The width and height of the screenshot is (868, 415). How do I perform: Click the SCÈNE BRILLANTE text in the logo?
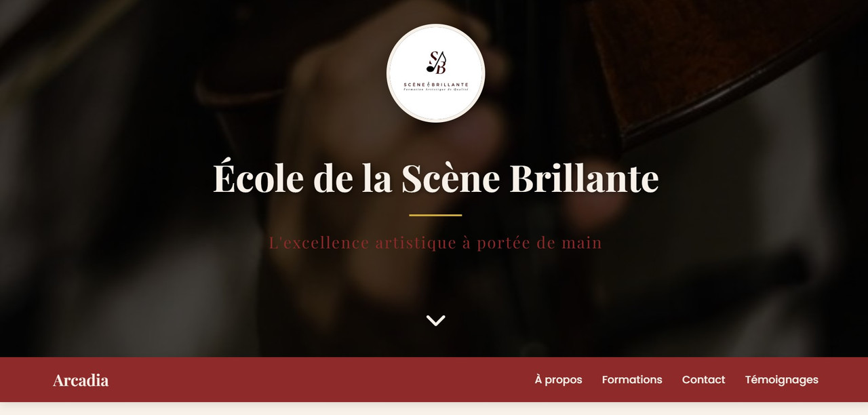click(435, 84)
